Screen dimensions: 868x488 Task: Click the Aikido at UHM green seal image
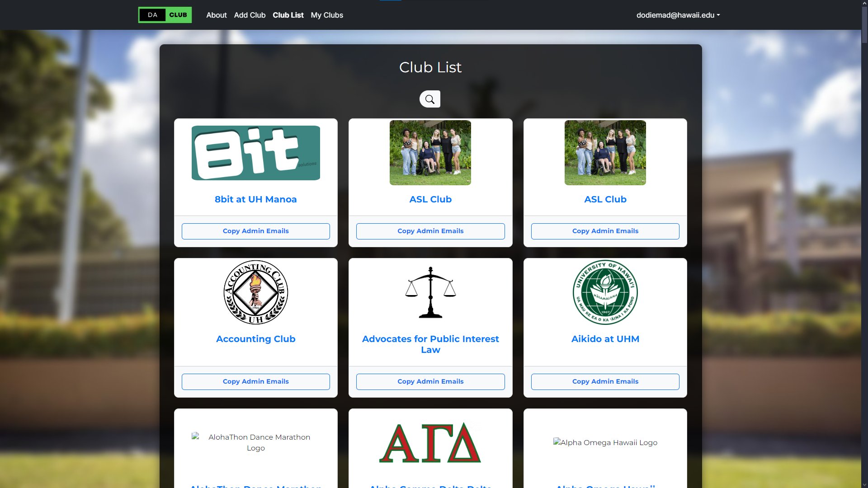[605, 292]
